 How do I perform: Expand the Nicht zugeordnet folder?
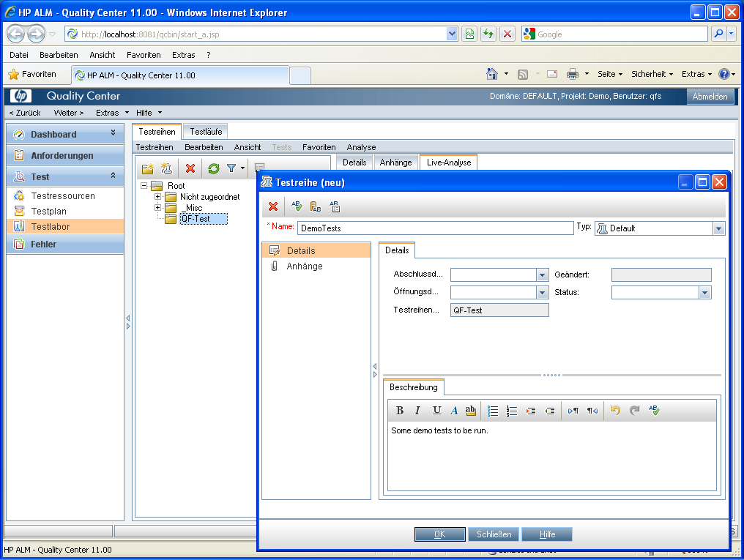click(x=158, y=197)
